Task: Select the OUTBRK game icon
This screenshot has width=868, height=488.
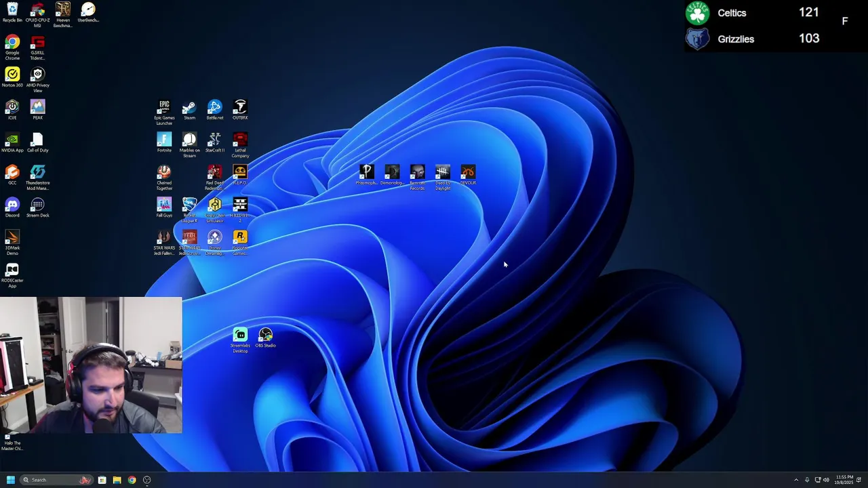Action: pyautogui.click(x=240, y=110)
